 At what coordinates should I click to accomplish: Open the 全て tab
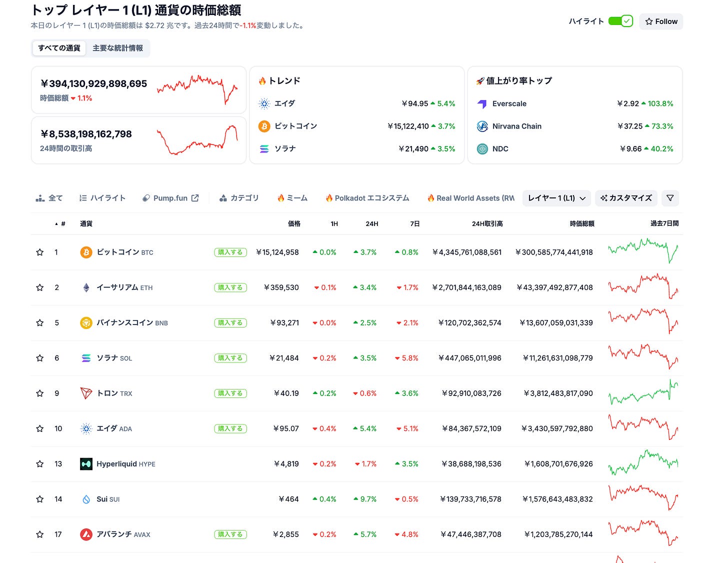(x=49, y=198)
